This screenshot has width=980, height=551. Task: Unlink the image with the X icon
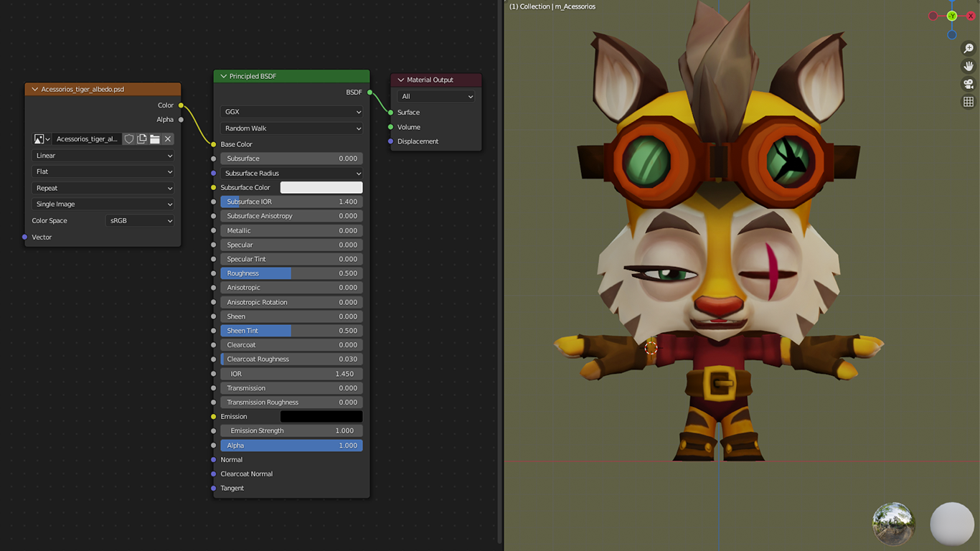click(168, 139)
